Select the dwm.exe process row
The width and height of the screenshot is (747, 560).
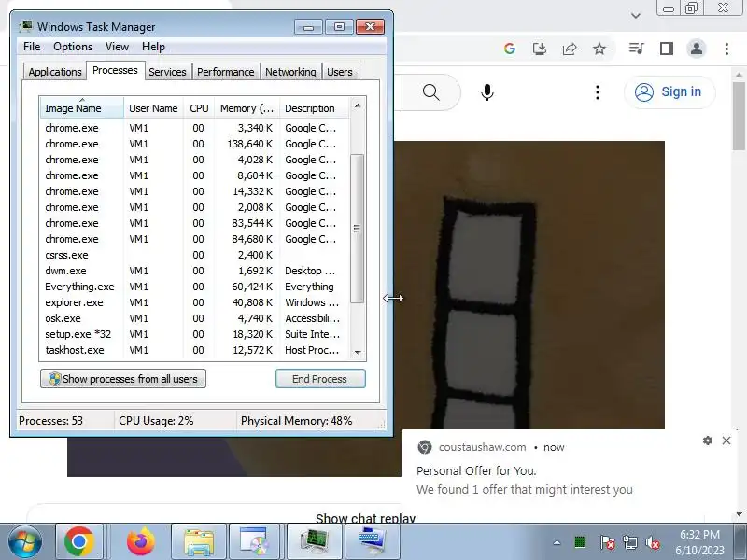(x=194, y=271)
